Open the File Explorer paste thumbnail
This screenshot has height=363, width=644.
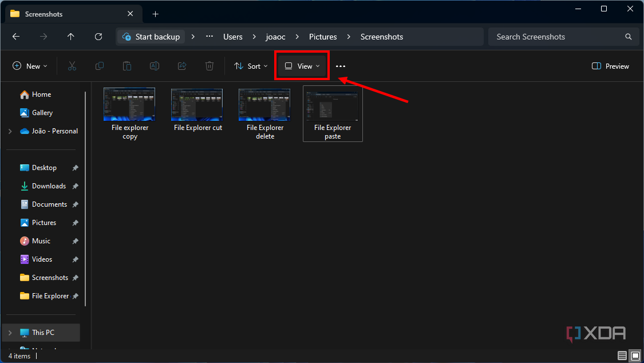tap(333, 106)
